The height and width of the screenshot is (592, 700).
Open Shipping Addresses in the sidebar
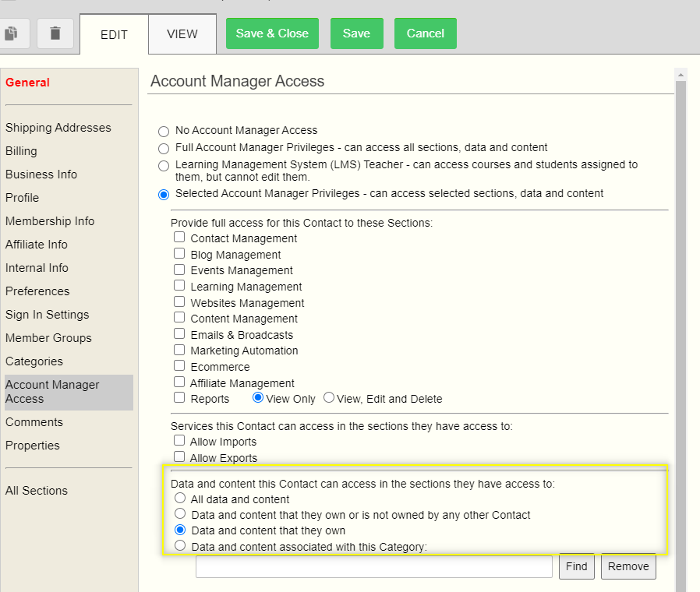58,128
